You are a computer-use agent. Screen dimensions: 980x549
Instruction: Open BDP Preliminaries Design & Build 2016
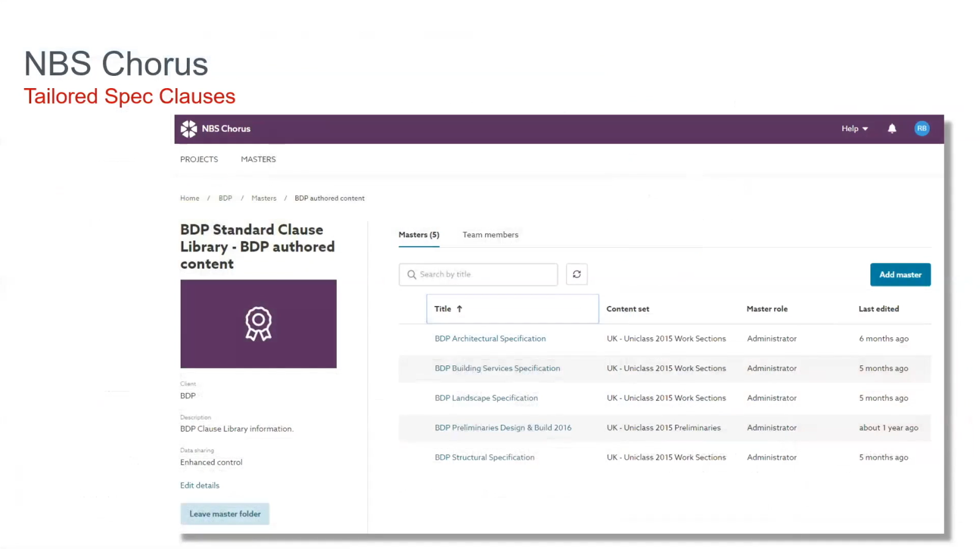(503, 428)
